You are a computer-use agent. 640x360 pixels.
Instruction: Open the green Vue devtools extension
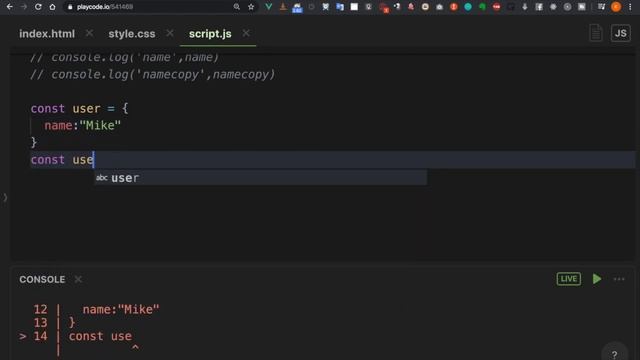269,7
